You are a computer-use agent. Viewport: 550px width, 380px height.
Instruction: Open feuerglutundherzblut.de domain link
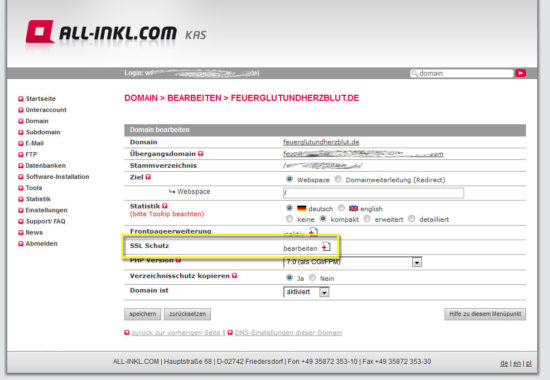click(321, 142)
